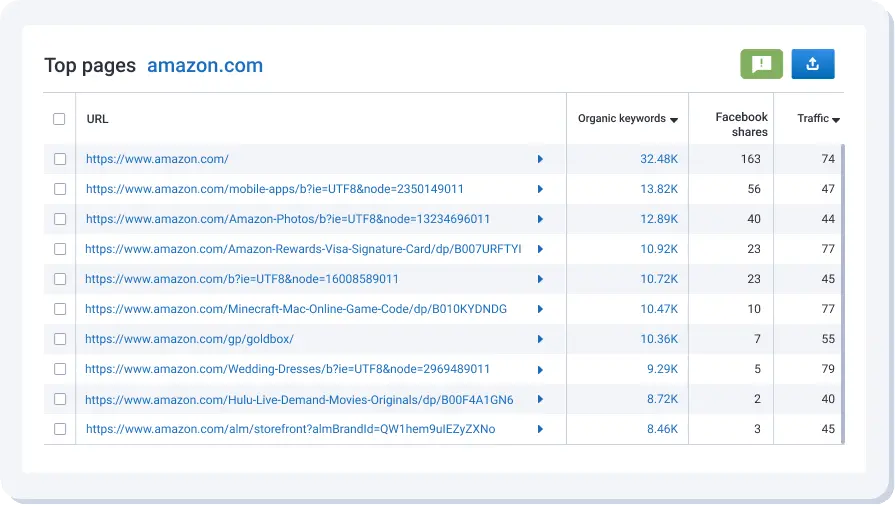Screen dimensions: 896x506
Task: Click the blue export upload button
Action: click(813, 64)
